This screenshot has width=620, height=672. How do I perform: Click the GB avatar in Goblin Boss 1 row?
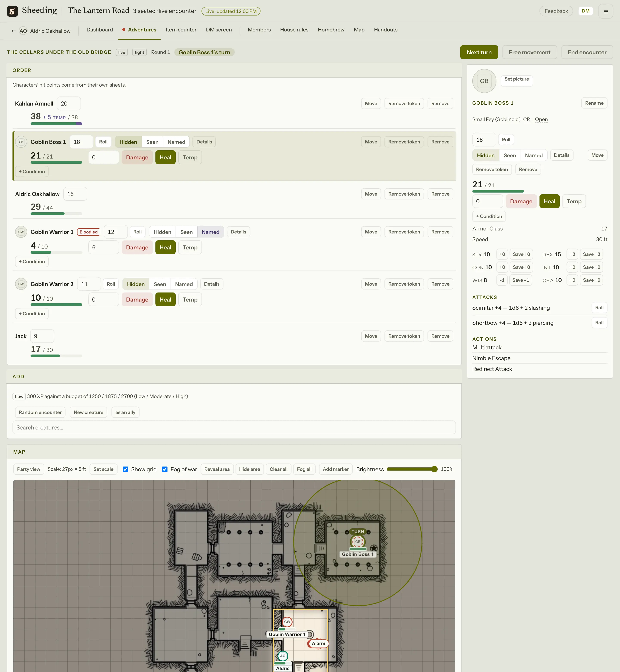(21, 142)
